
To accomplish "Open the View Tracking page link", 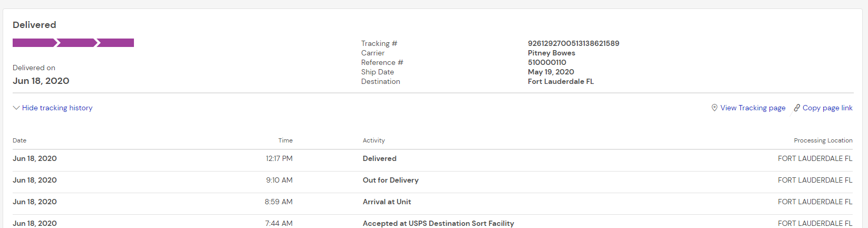I will [753, 108].
